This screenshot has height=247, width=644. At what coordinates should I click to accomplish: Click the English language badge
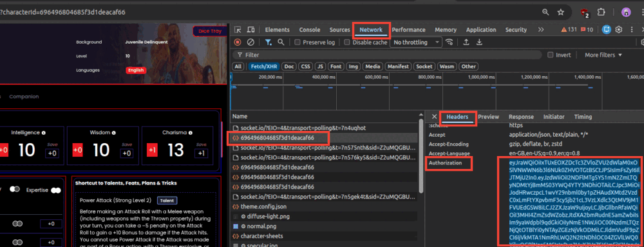[135, 70]
